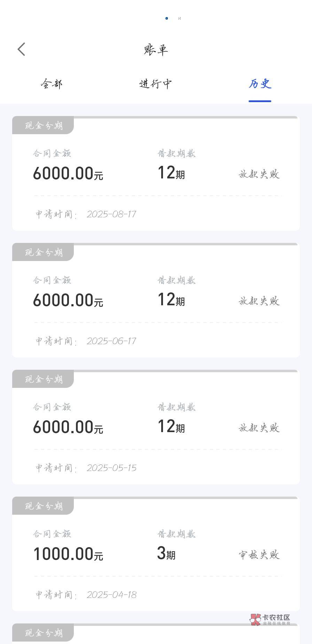Tap 放款失败 status on the 2025-08-17 bill

[259, 174]
